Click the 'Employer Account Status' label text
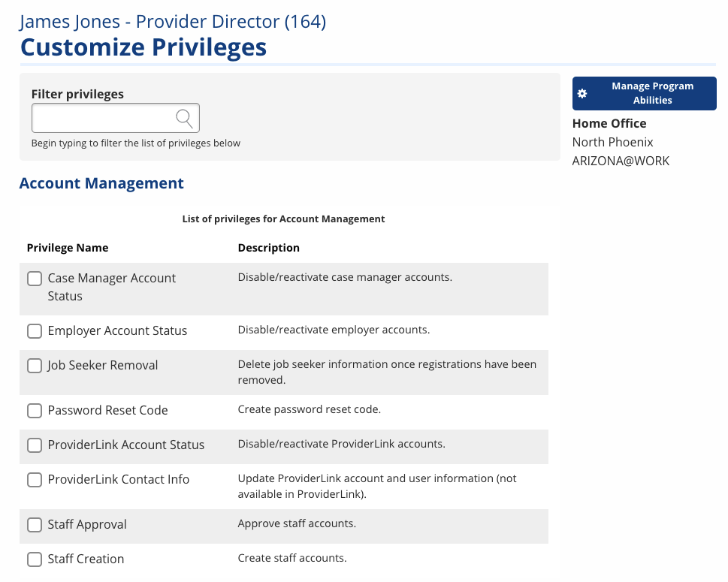The image size is (728, 582). point(117,330)
